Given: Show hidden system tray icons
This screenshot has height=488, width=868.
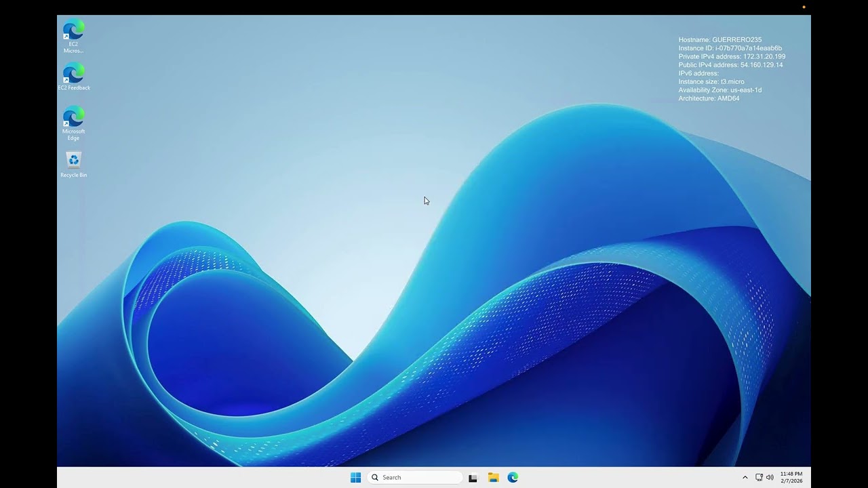Looking at the screenshot, I should (x=745, y=477).
